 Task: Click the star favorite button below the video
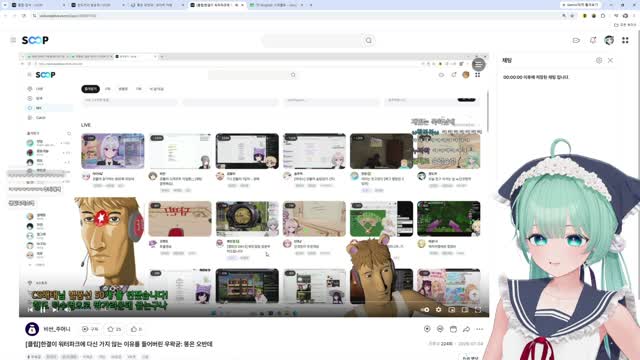pyautogui.click(x=114, y=329)
